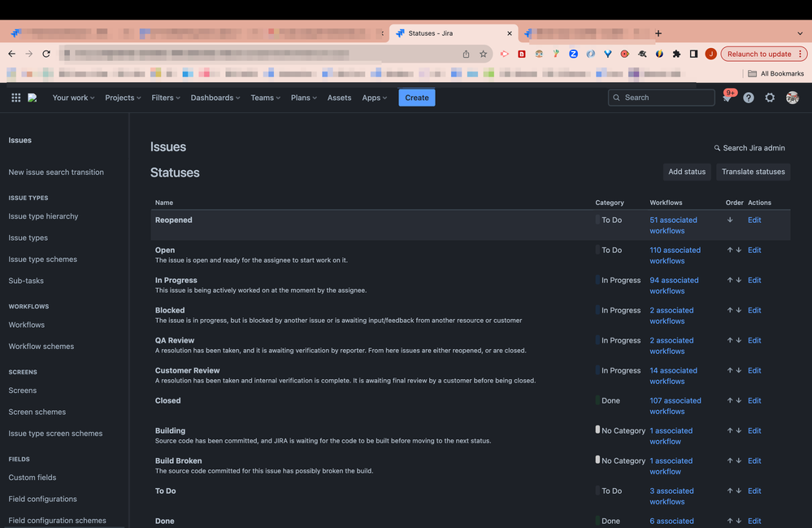Reload the page with the refresh icon

pyautogui.click(x=46, y=53)
